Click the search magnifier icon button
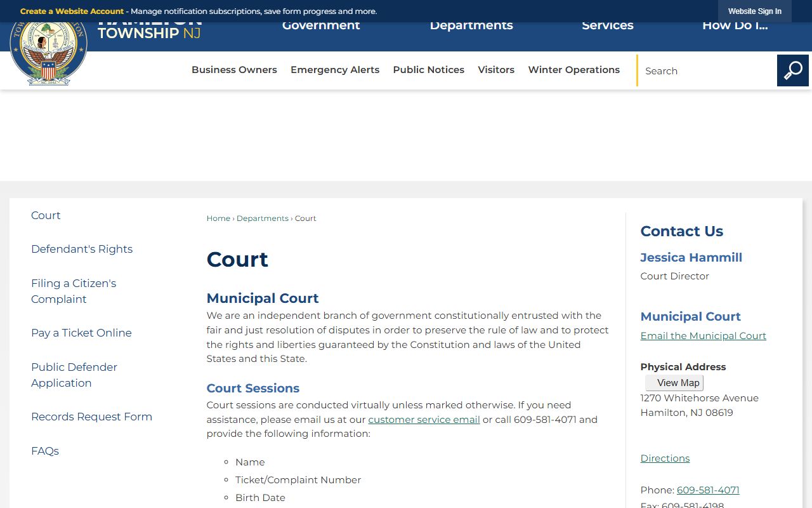Image resolution: width=812 pixels, height=508 pixels. [x=792, y=70]
